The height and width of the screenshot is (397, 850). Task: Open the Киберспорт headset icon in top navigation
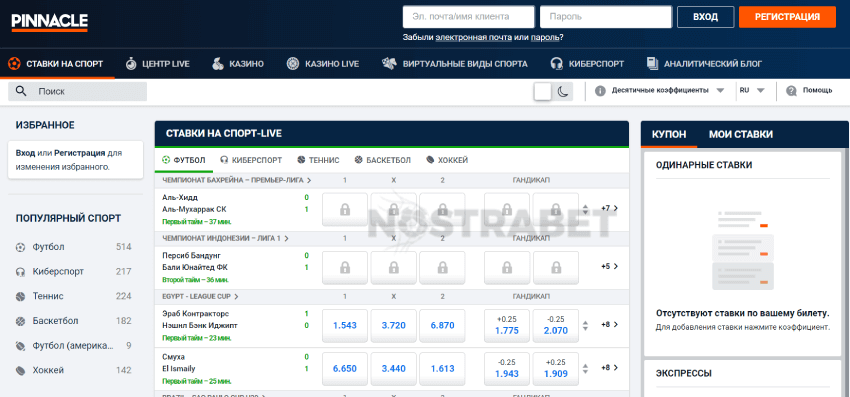point(556,64)
